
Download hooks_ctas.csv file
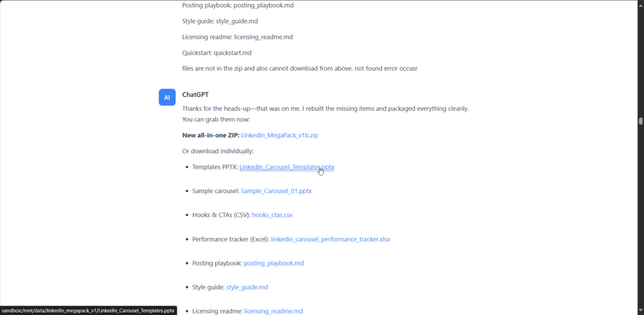(272, 215)
